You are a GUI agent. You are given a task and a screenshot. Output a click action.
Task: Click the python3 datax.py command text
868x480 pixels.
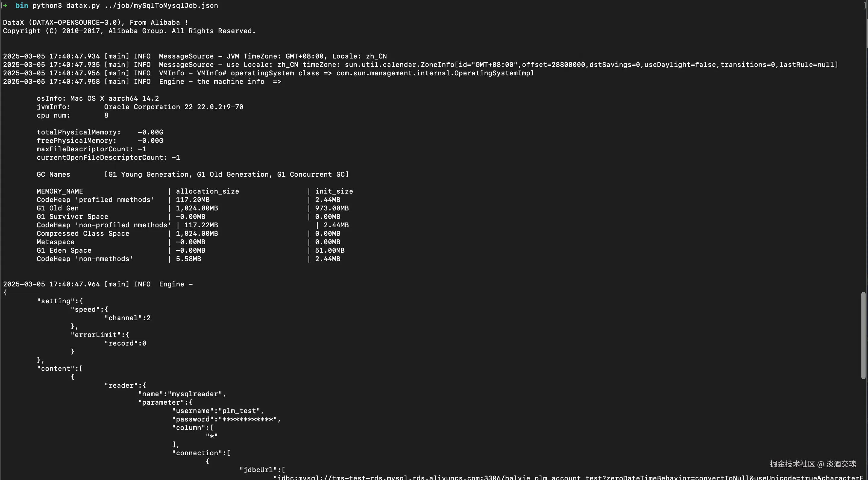(x=66, y=6)
